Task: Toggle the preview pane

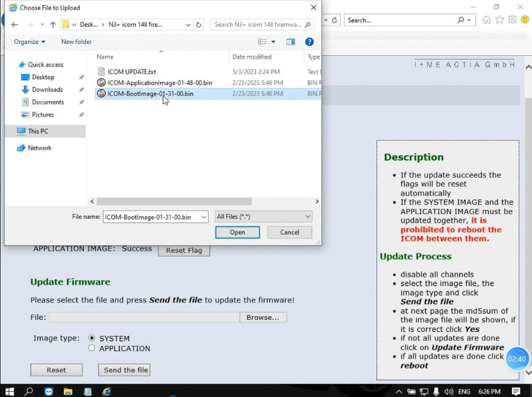Action: [291, 42]
